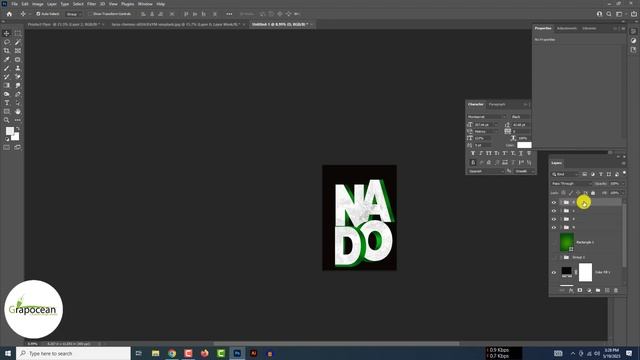Show the Rectangle 1 layer
Screen dimensions: 640x360
click(554, 242)
